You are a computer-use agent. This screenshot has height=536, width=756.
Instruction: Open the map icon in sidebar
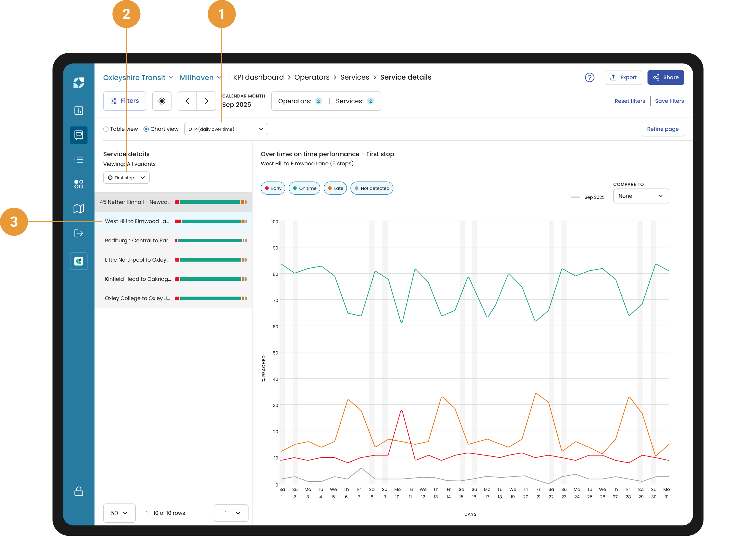click(78, 209)
